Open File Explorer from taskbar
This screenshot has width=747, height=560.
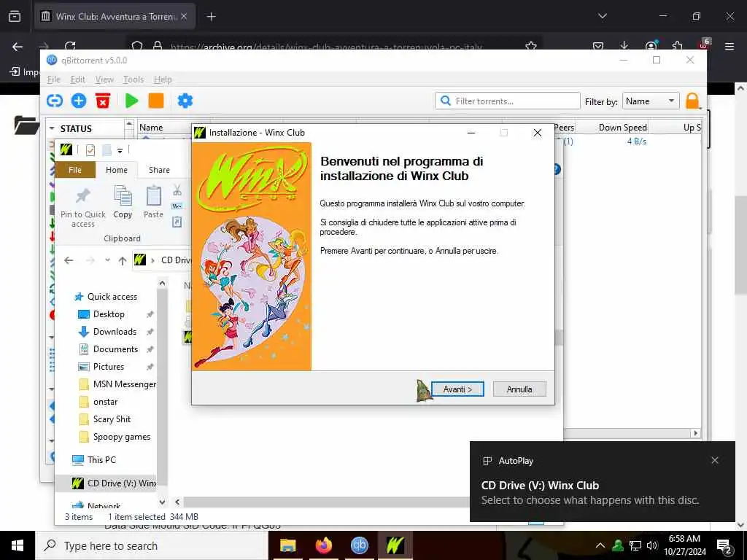point(287,545)
